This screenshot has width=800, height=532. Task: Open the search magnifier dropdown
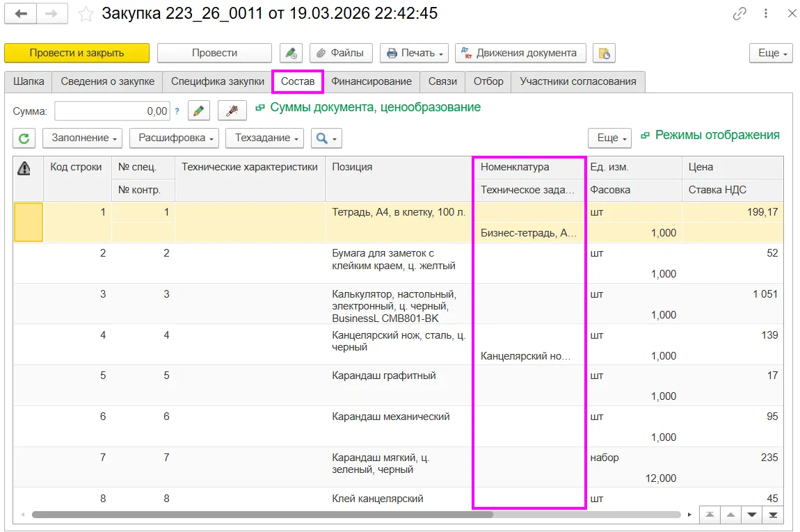pos(326,138)
